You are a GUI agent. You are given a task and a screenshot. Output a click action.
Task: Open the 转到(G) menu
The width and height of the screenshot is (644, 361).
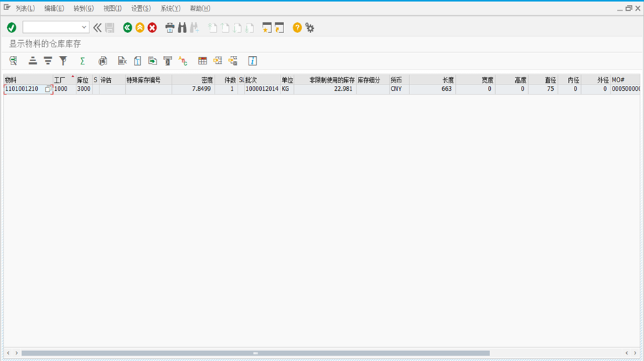[84, 8]
